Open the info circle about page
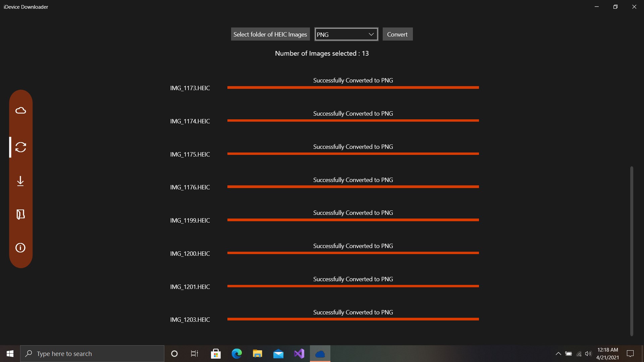The image size is (644, 362). coord(20,248)
